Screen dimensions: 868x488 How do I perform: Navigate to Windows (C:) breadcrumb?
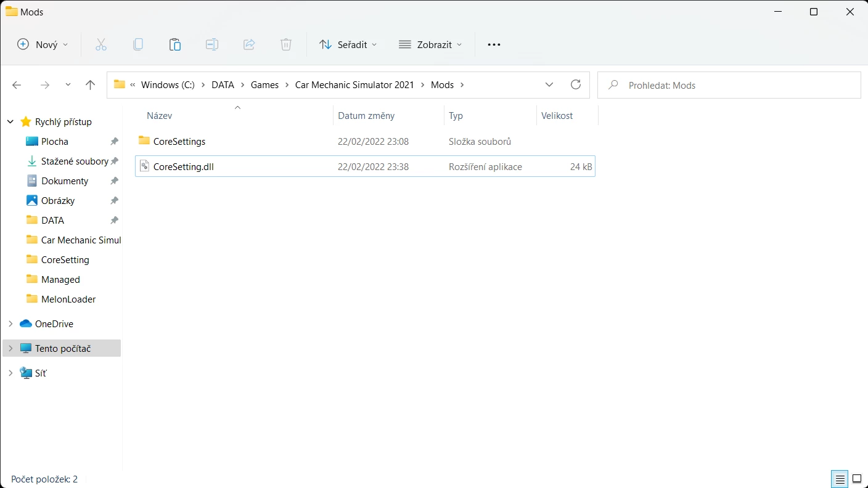point(168,85)
